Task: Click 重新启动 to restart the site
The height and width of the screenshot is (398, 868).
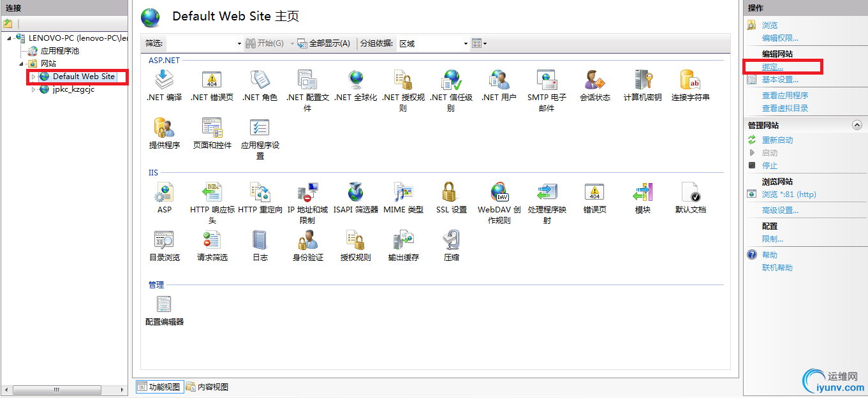Action: (777, 140)
